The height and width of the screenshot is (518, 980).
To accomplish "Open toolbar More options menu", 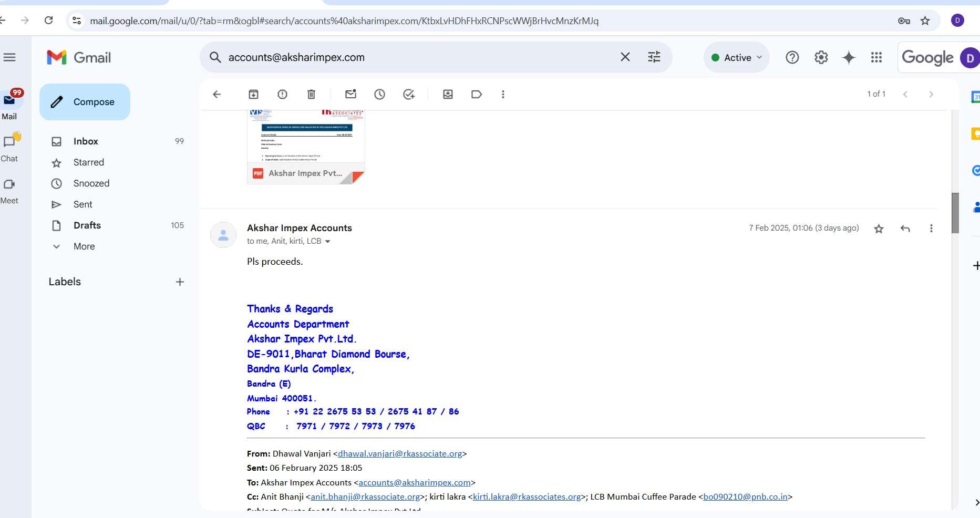I will pyautogui.click(x=503, y=94).
